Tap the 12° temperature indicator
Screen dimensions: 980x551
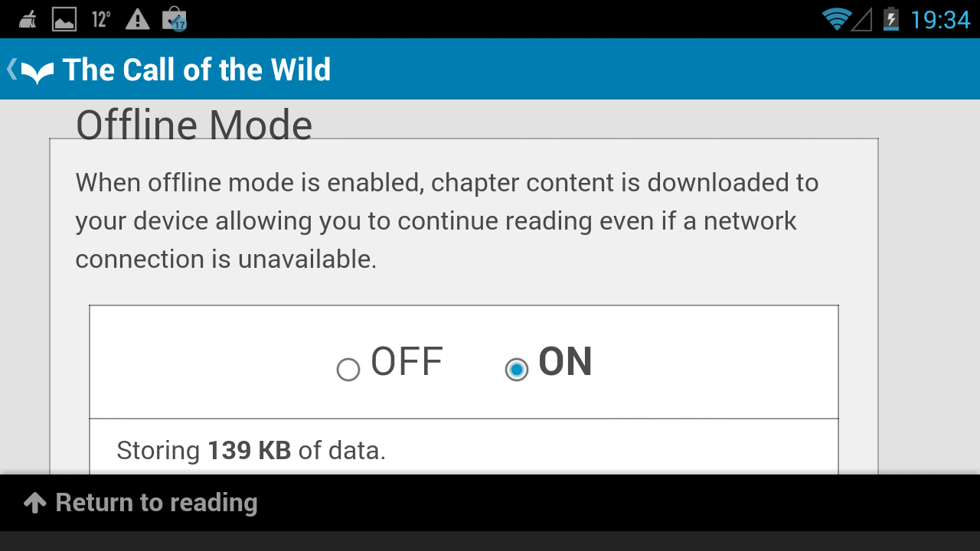click(100, 18)
